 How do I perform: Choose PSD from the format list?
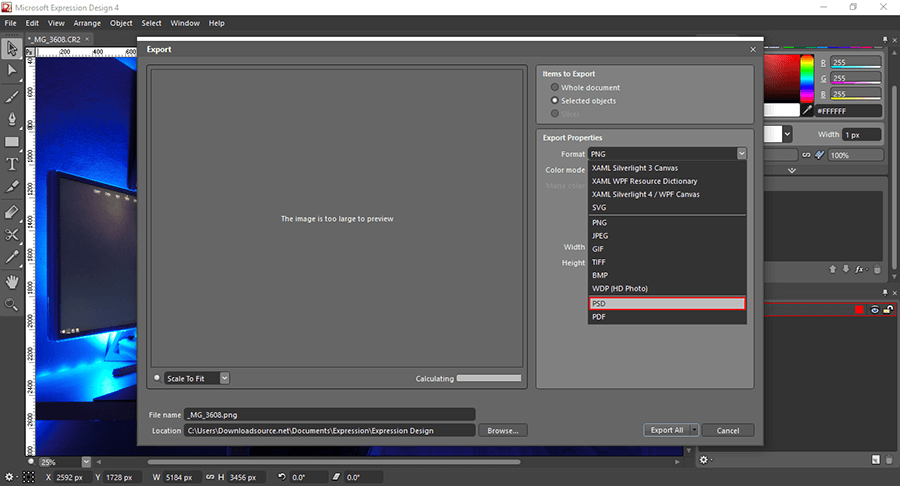tap(667, 304)
